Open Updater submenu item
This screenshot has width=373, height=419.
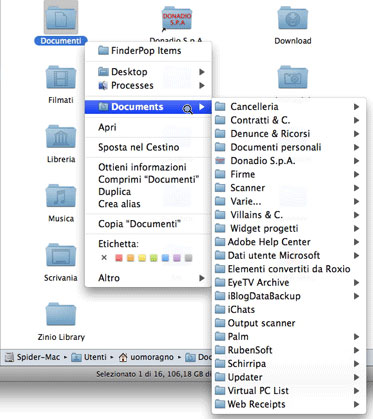pos(289,377)
